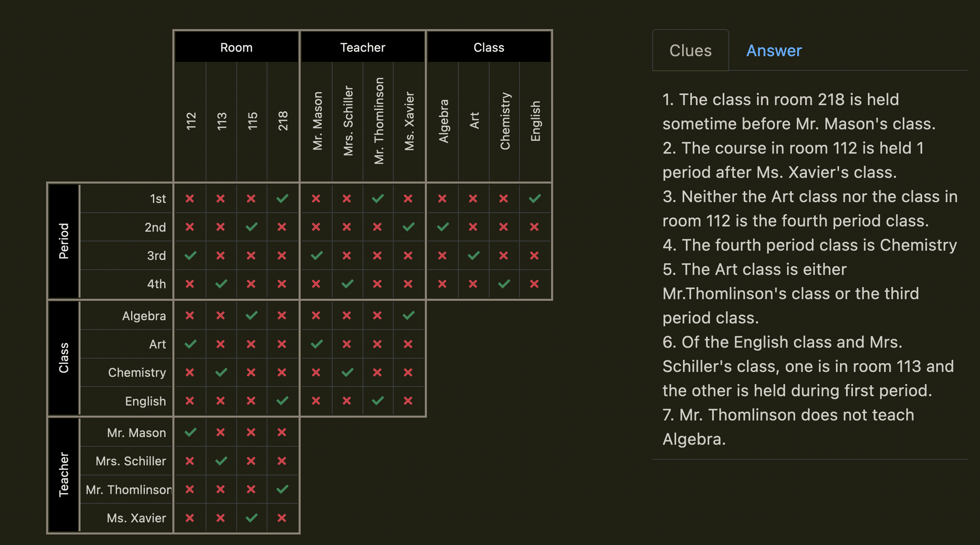
Task: Toggle the cell at Art row room 112
Action: click(190, 344)
